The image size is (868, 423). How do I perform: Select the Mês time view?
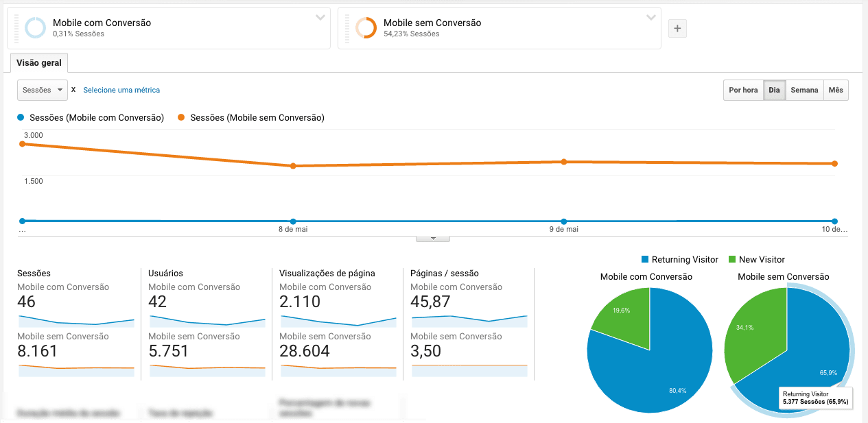[836, 90]
